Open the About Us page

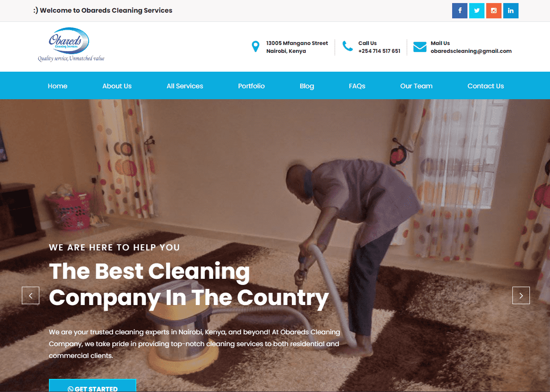click(117, 86)
